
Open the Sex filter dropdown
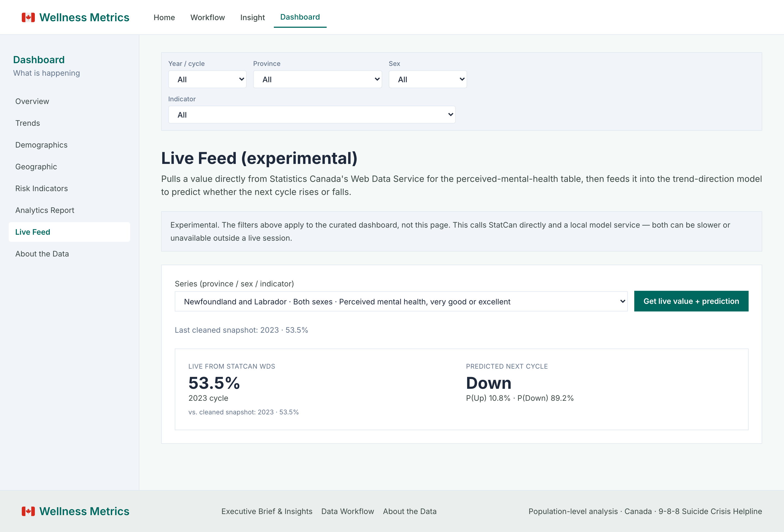(x=428, y=79)
